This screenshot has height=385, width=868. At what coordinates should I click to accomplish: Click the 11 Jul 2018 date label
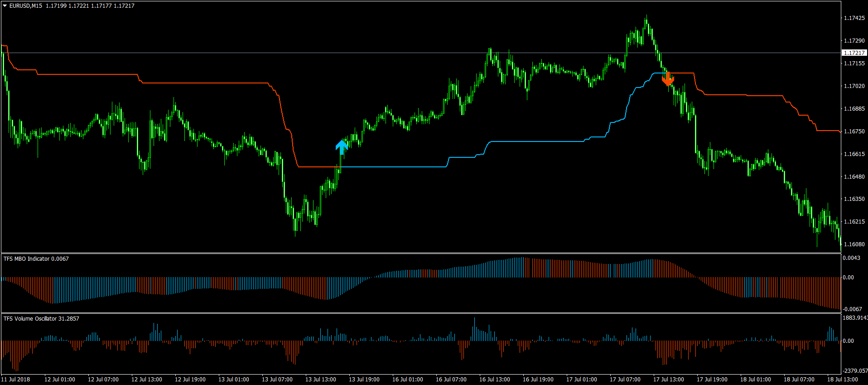coord(16,380)
